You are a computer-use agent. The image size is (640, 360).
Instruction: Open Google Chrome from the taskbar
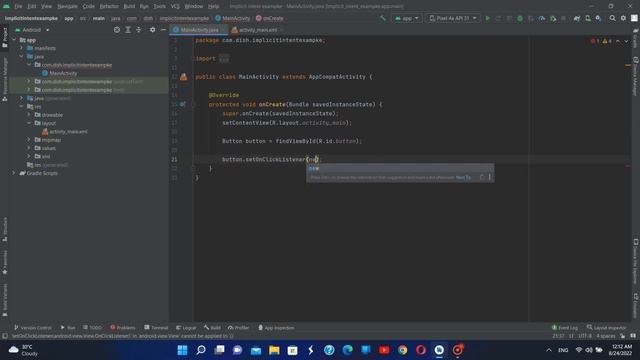[402, 350]
